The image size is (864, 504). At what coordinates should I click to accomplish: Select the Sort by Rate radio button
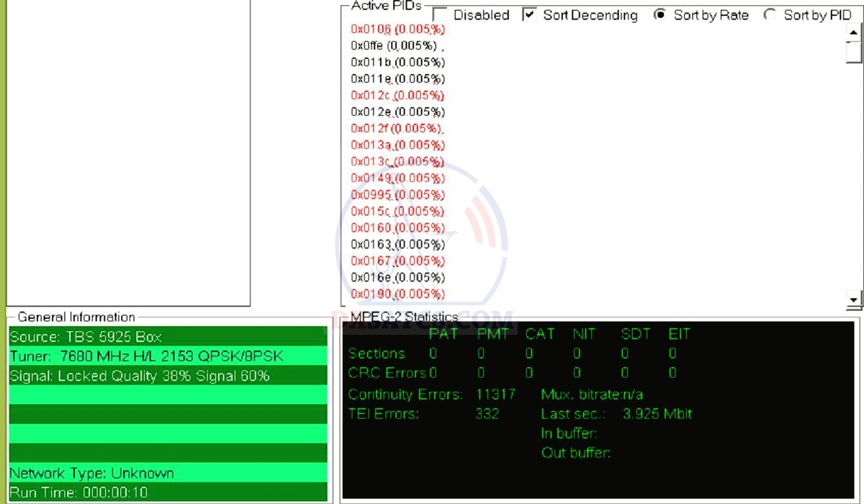click(660, 15)
